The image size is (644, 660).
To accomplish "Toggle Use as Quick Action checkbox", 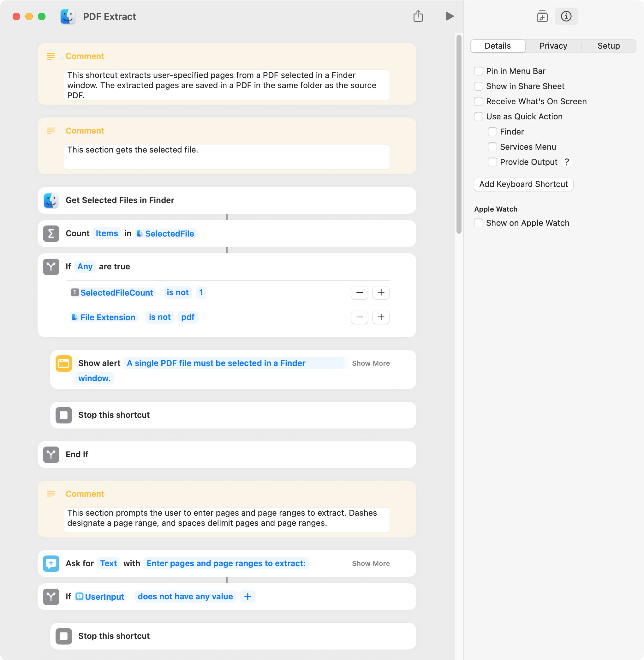I will click(x=479, y=117).
